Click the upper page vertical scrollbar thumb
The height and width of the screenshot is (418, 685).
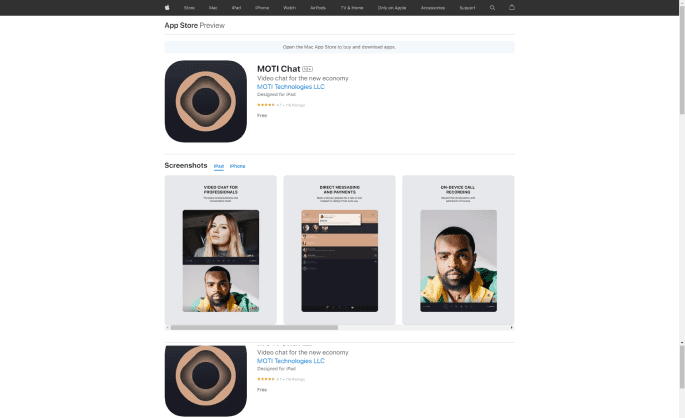(682, 60)
